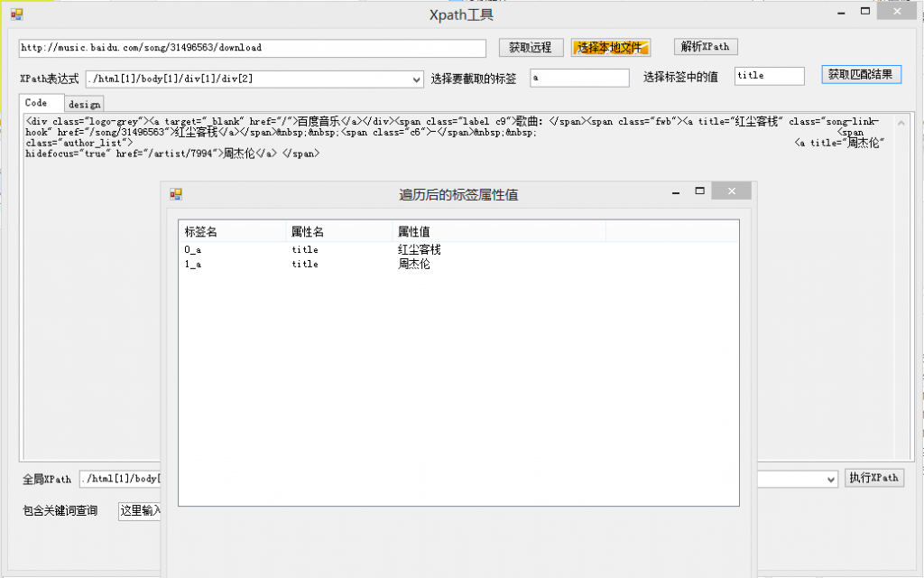Open the XPath表达式 dropdown arrow
This screenshot has height=578, width=924.
[417, 79]
